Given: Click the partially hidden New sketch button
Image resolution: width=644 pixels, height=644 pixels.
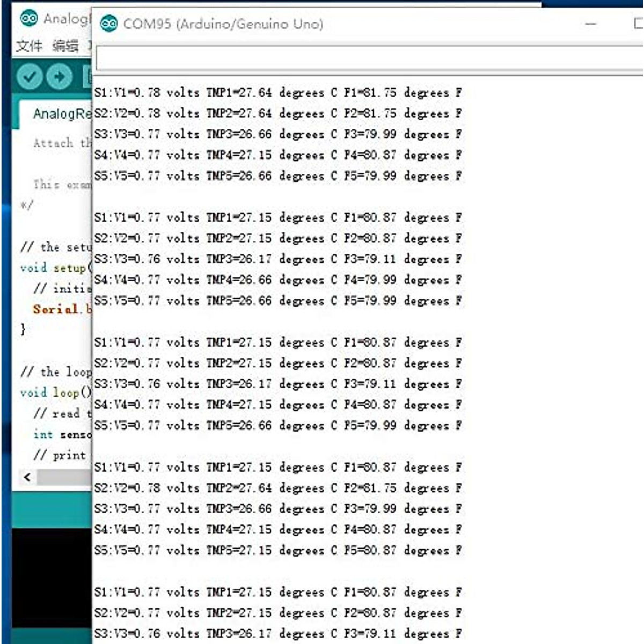Looking at the screenshot, I should (x=87, y=77).
